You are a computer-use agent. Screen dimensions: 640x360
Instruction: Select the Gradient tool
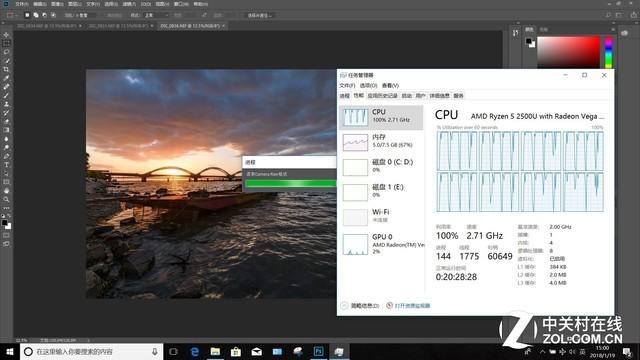[x=6, y=130]
